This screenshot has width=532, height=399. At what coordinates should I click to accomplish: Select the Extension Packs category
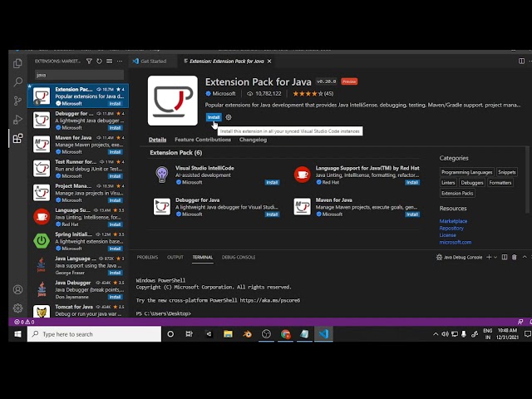457,194
